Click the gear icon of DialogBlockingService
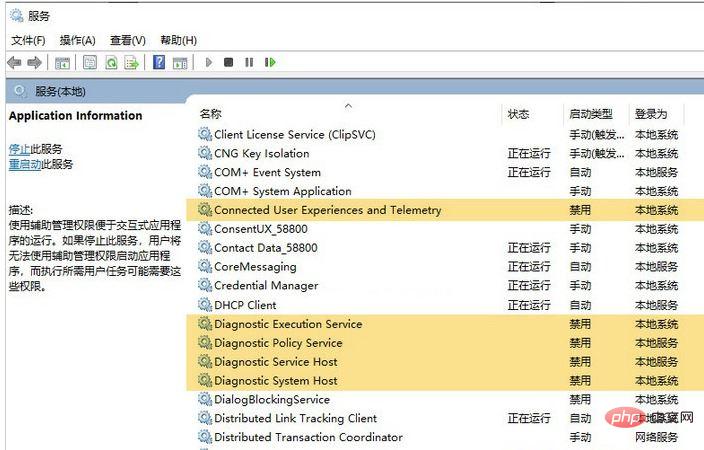Image resolution: width=704 pixels, height=450 pixels. coord(205,399)
